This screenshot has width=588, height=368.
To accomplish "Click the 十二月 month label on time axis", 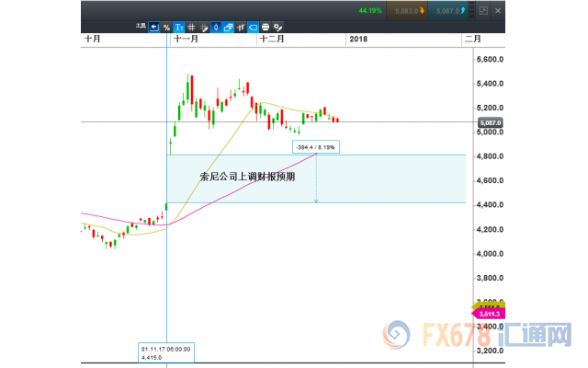I will tap(272, 39).
